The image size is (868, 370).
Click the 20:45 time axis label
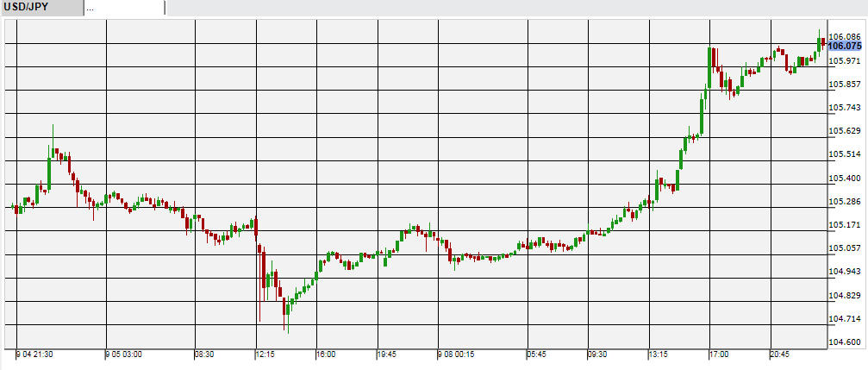pyautogui.click(x=780, y=354)
